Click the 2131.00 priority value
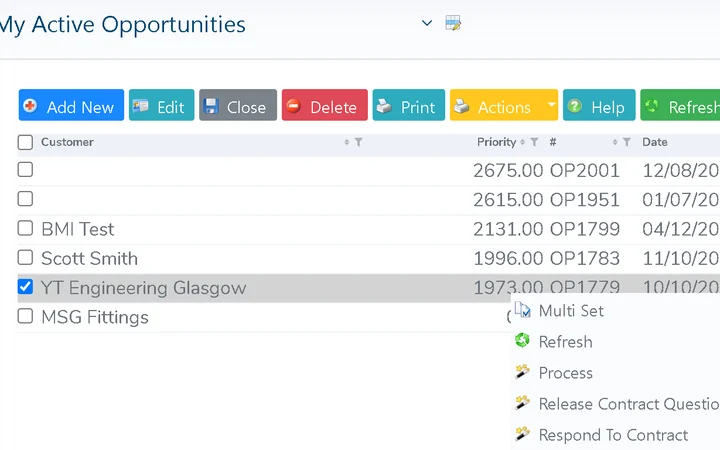Image resolution: width=720 pixels, height=450 pixels. 508,229
